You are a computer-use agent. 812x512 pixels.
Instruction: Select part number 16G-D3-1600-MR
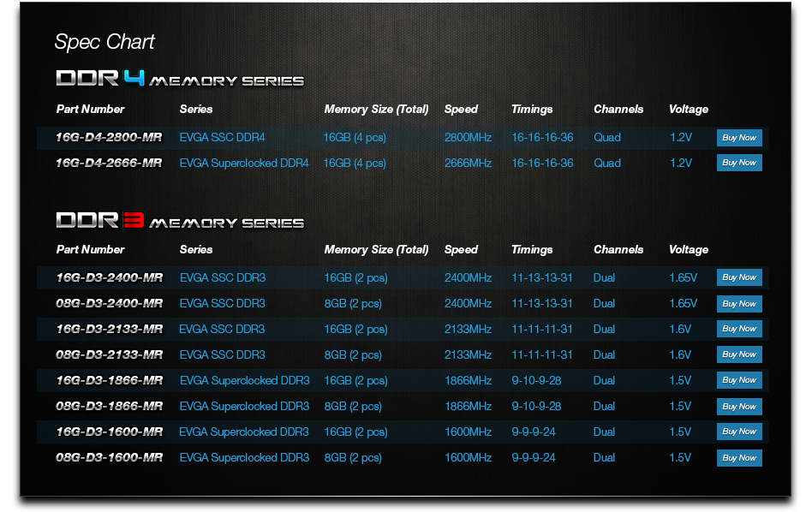tap(110, 432)
